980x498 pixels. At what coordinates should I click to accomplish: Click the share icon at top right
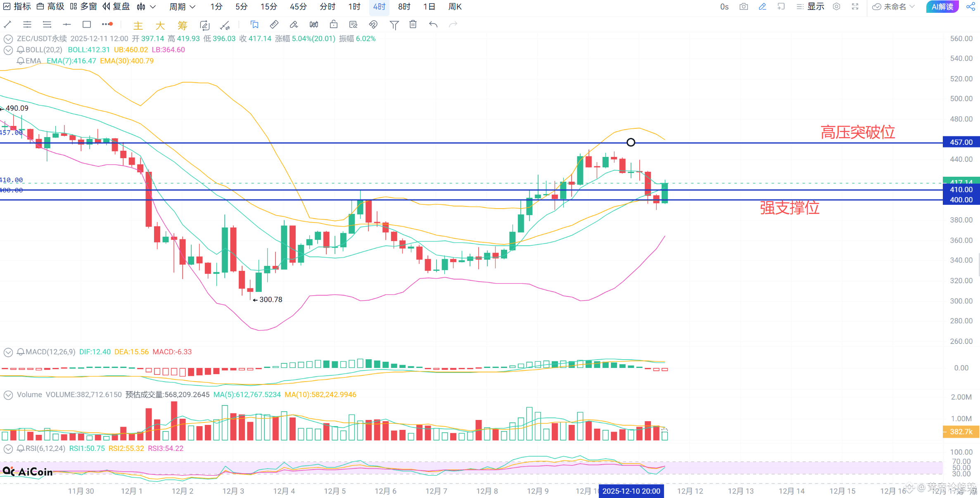[x=971, y=7]
